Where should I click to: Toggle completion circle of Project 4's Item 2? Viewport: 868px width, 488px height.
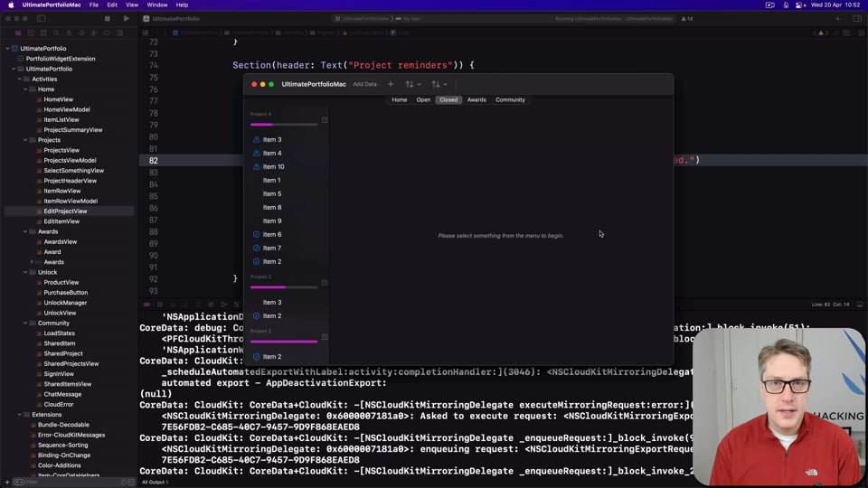(256, 262)
